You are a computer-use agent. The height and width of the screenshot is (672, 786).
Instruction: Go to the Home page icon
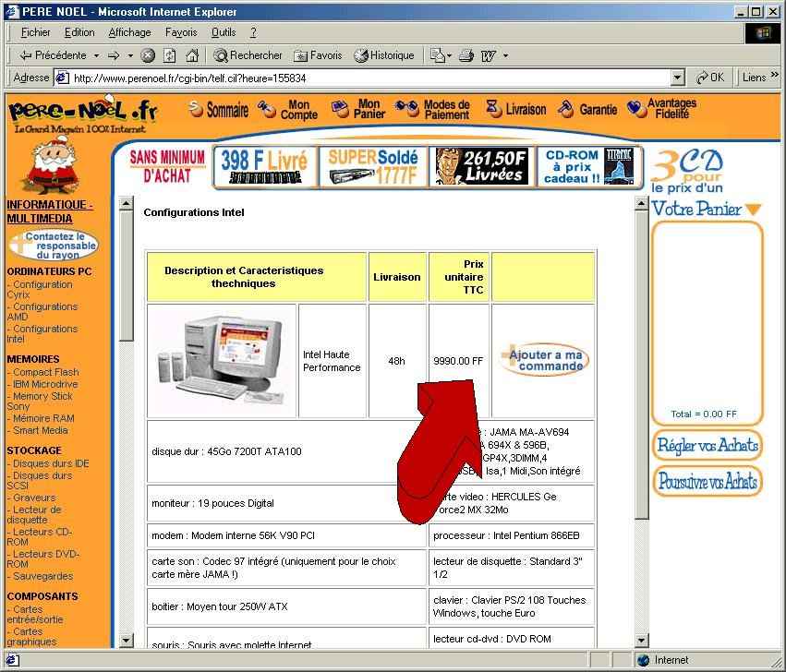[192, 55]
